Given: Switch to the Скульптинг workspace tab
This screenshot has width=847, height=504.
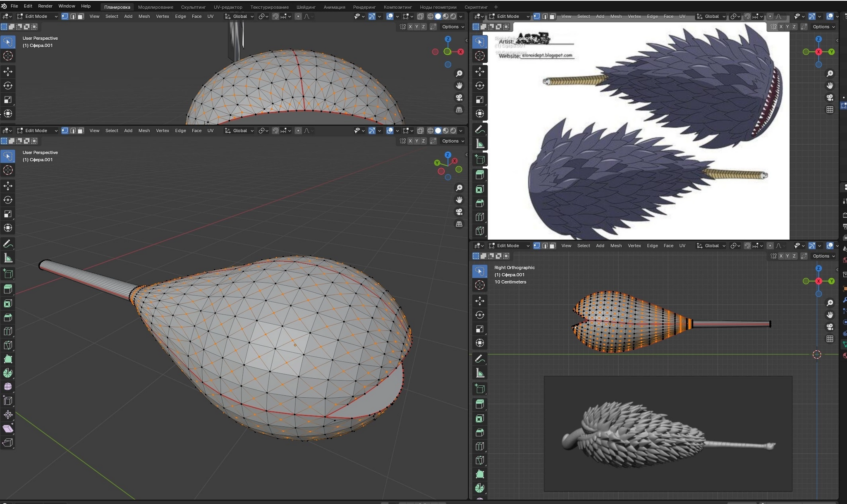Looking at the screenshot, I should click(193, 7).
